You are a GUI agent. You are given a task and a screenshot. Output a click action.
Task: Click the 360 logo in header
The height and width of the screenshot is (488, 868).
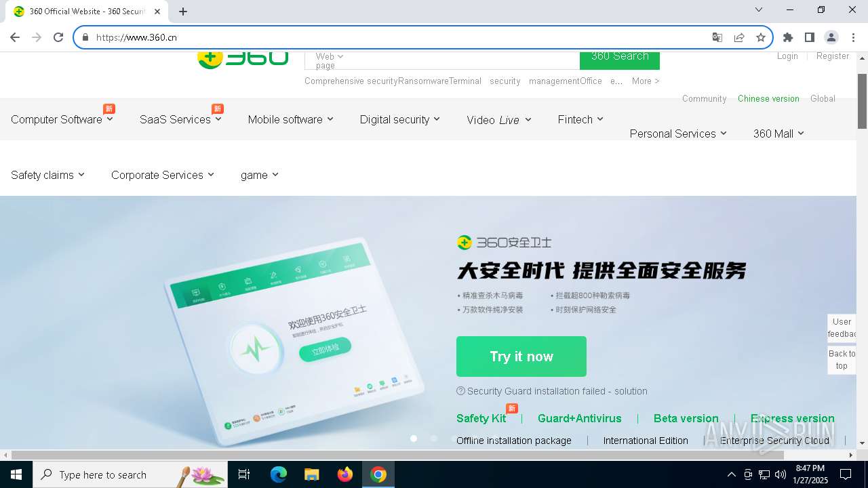tap(243, 58)
